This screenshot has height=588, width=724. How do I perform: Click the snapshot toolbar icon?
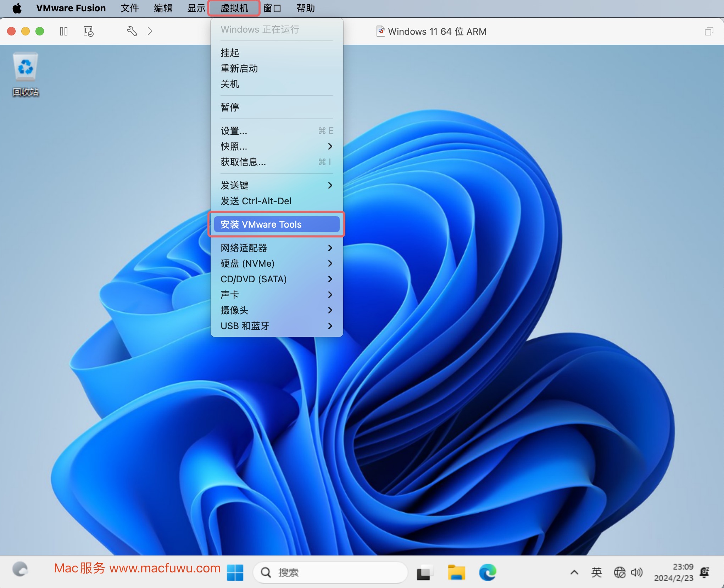pyautogui.click(x=88, y=31)
